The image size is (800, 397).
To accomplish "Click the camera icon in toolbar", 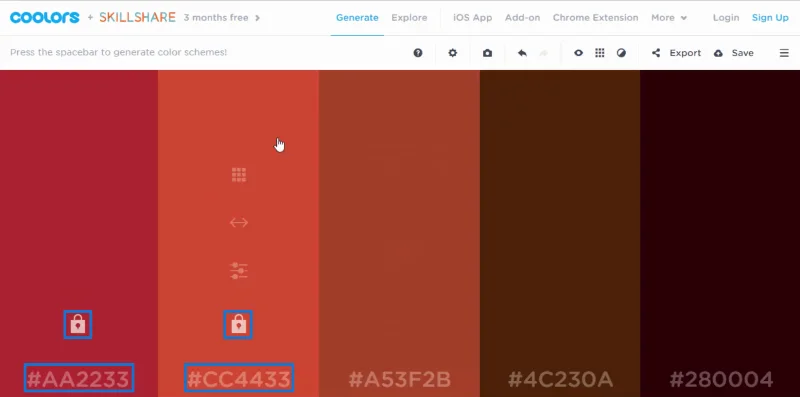I will click(487, 53).
